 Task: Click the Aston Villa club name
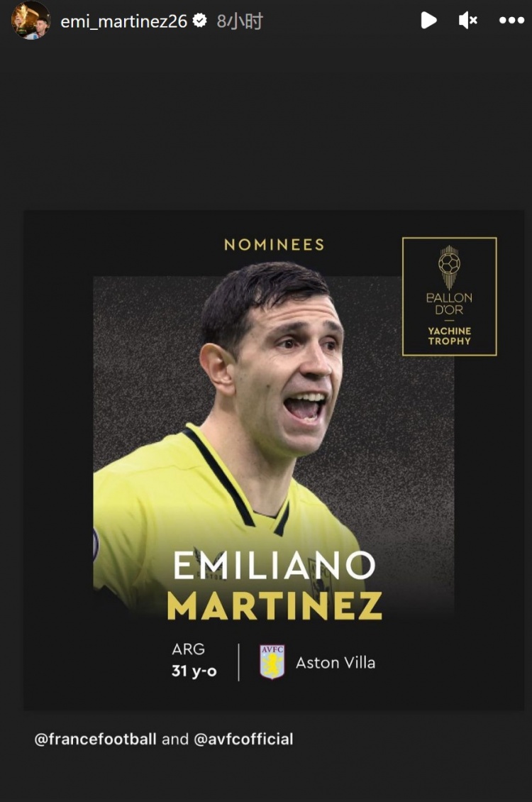click(x=336, y=662)
